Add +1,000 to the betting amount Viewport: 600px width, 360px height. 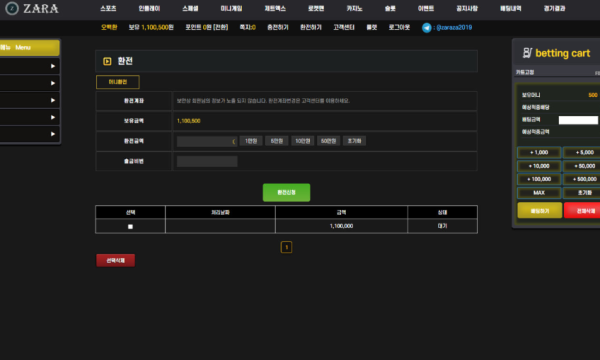[539, 153]
